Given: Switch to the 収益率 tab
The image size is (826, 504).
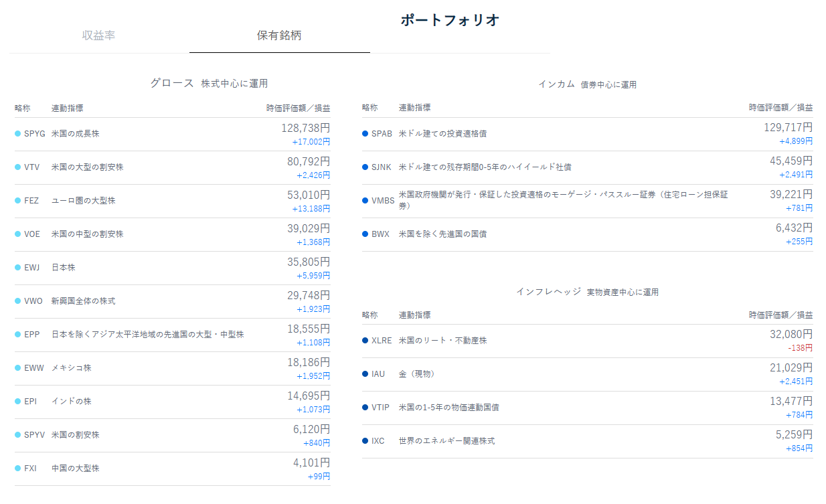Looking at the screenshot, I should [99, 35].
